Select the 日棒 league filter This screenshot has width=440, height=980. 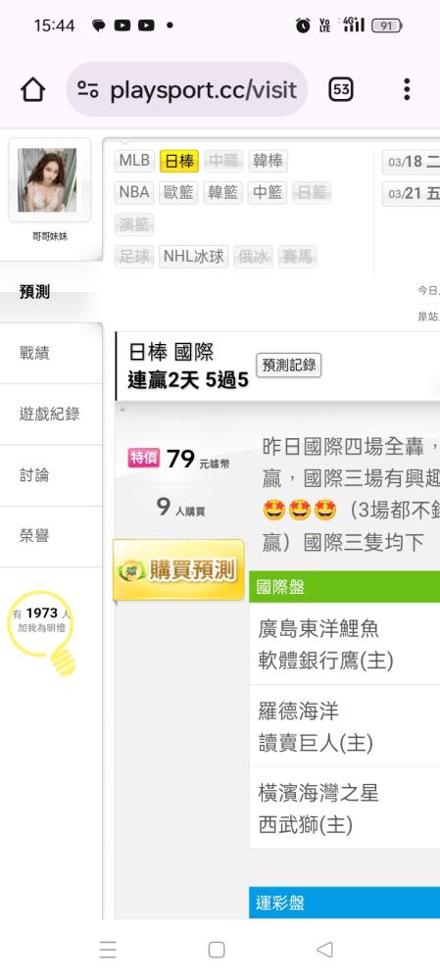click(x=179, y=161)
